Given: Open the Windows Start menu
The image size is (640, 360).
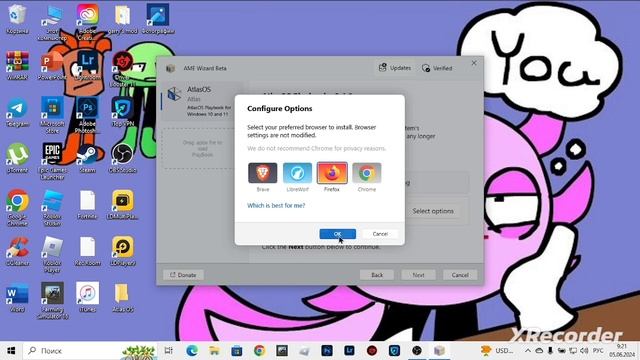Looking at the screenshot, I should pos(11,351).
